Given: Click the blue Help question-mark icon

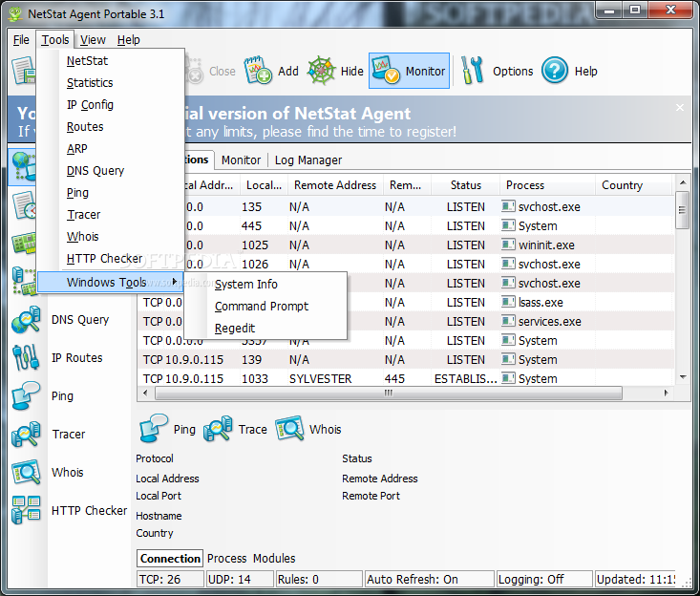Looking at the screenshot, I should click(555, 71).
